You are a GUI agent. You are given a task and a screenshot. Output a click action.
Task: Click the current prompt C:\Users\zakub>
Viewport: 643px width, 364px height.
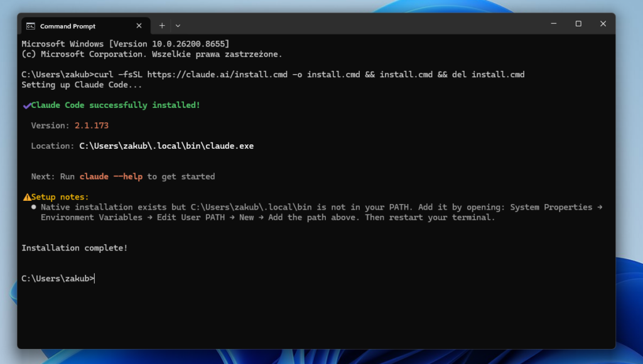tap(58, 279)
